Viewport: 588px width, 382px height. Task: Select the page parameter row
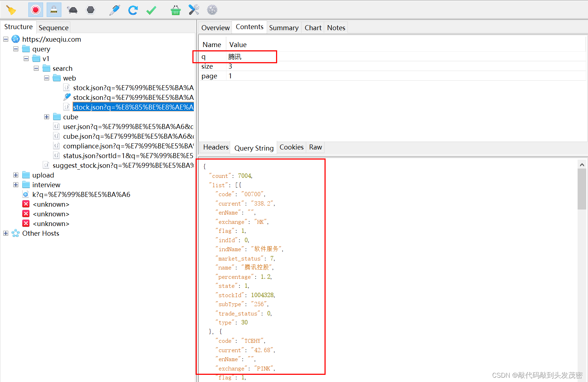(x=392, y=76)
